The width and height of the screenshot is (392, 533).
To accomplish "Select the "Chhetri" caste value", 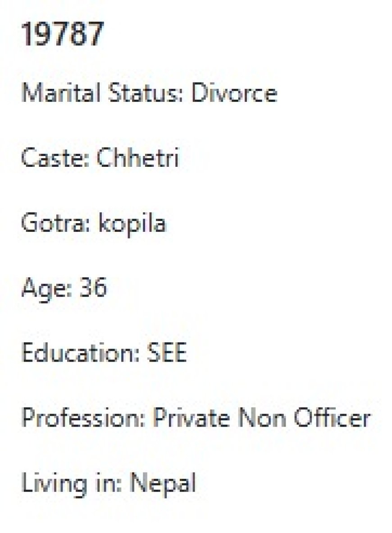I will click(x=138, y=158).
